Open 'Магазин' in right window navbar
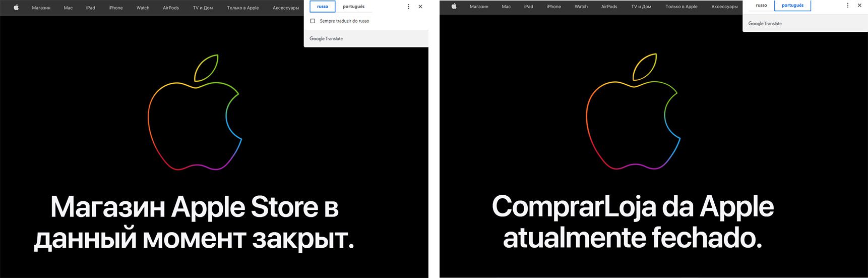This screenshot has width=868, height=278. pyautogui.click(x=479, y=7)
